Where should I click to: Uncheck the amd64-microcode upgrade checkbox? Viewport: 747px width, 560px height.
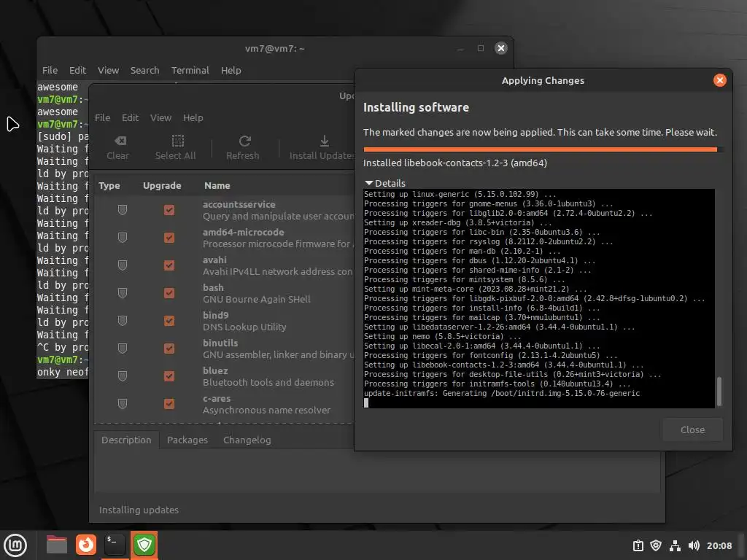[169, 238]
